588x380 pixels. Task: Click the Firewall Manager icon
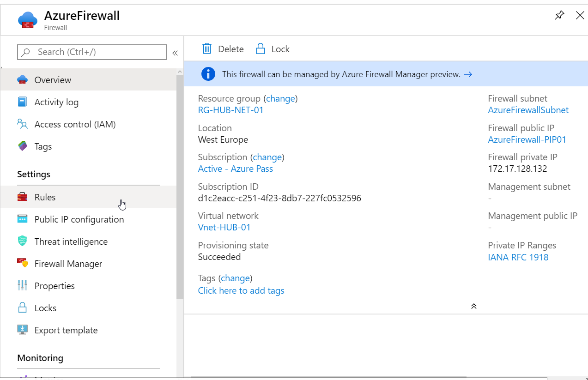click(x=23, y=264)
